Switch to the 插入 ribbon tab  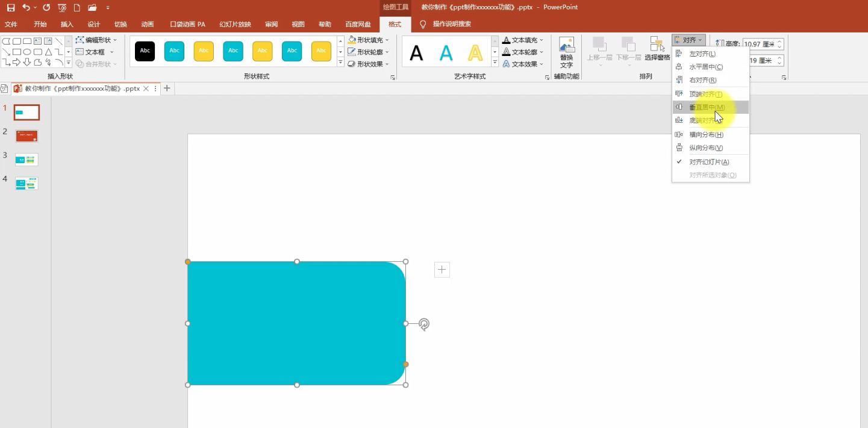[x=67, y=24]
